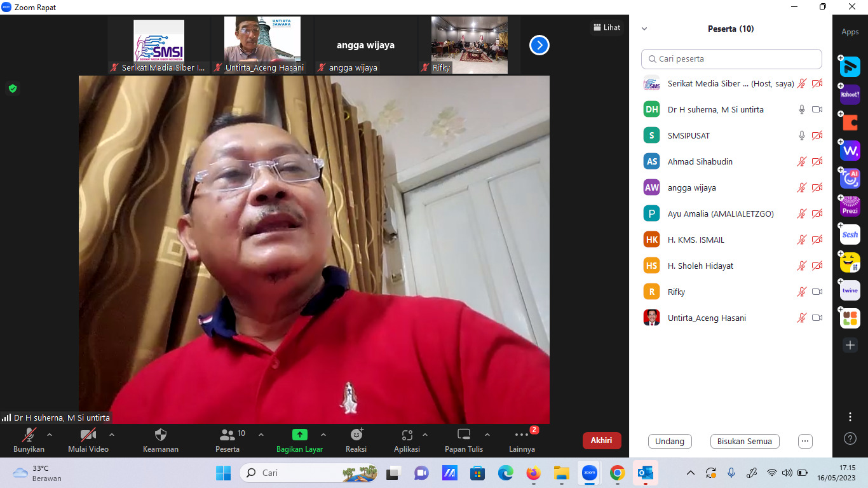
Task: Open the Papan Tulis whiteboard
Action: [464, 435]
